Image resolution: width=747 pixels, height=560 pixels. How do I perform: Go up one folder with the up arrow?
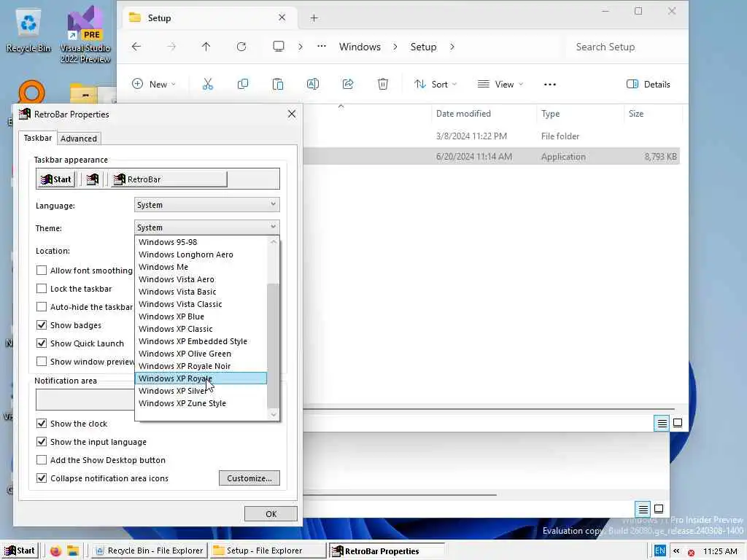[206, 47]
